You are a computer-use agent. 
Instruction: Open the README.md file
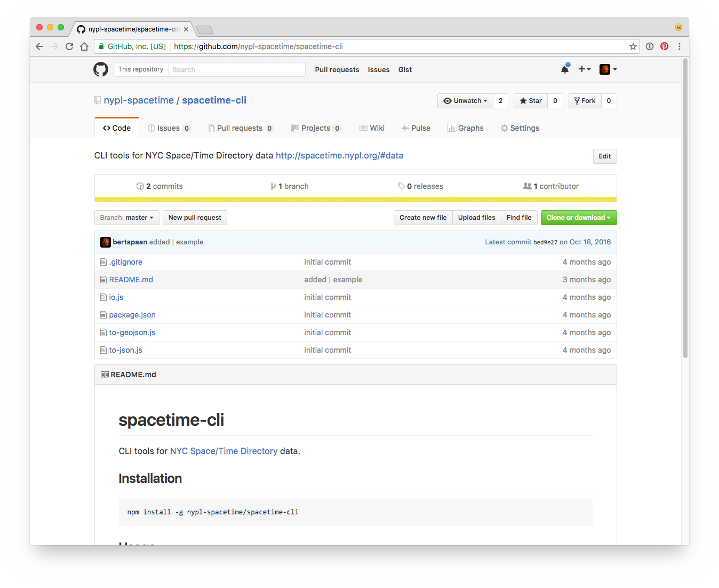131,280
